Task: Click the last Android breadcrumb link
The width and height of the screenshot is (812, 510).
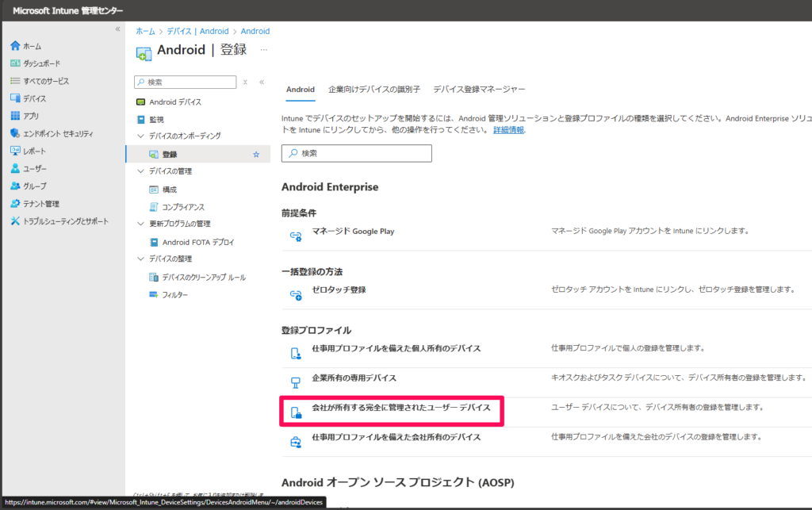Action: 255,31
